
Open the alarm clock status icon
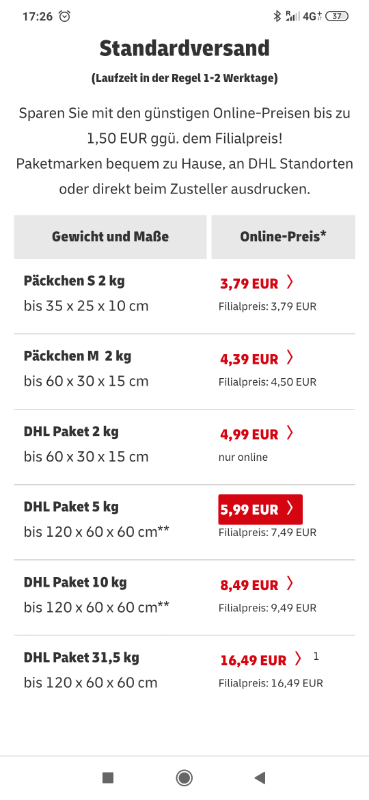click(65, 16)
